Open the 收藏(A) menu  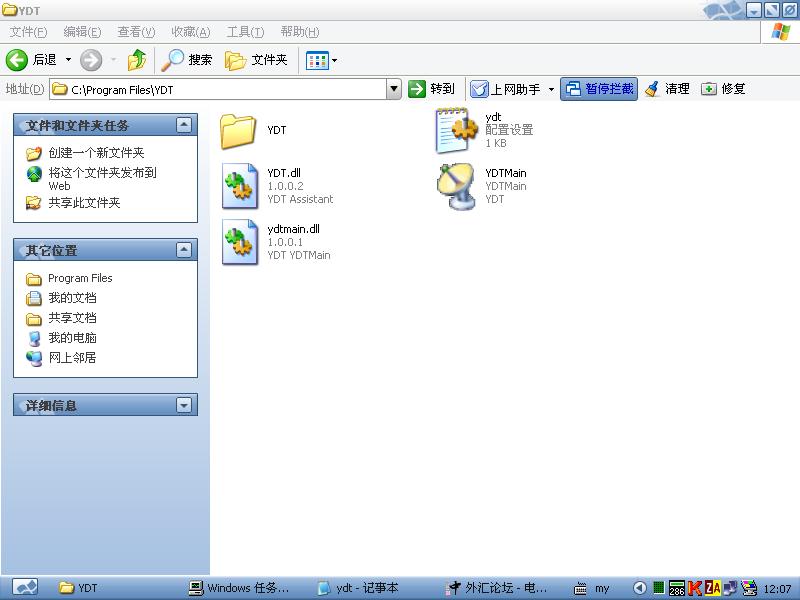tap(191, 32)
